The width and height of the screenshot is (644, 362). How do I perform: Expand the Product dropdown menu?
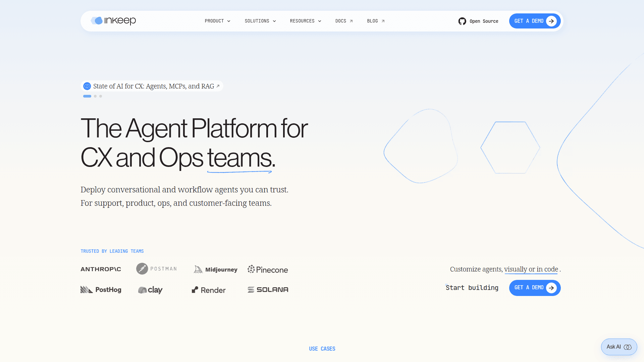[217, 21]
